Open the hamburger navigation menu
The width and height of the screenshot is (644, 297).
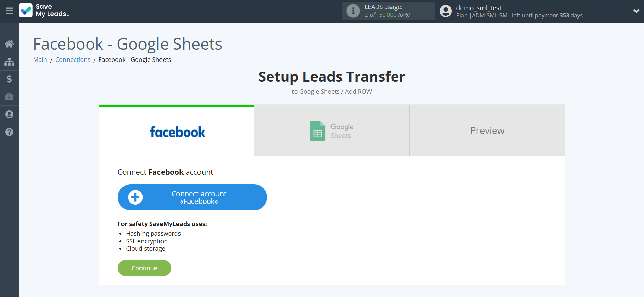9,11
